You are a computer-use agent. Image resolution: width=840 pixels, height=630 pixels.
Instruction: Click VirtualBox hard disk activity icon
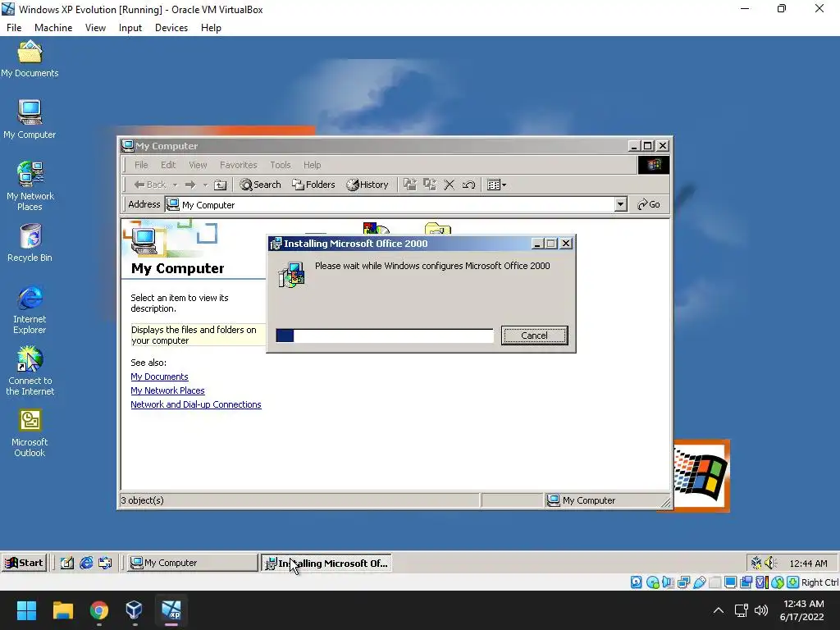click(x=636, y=582)
